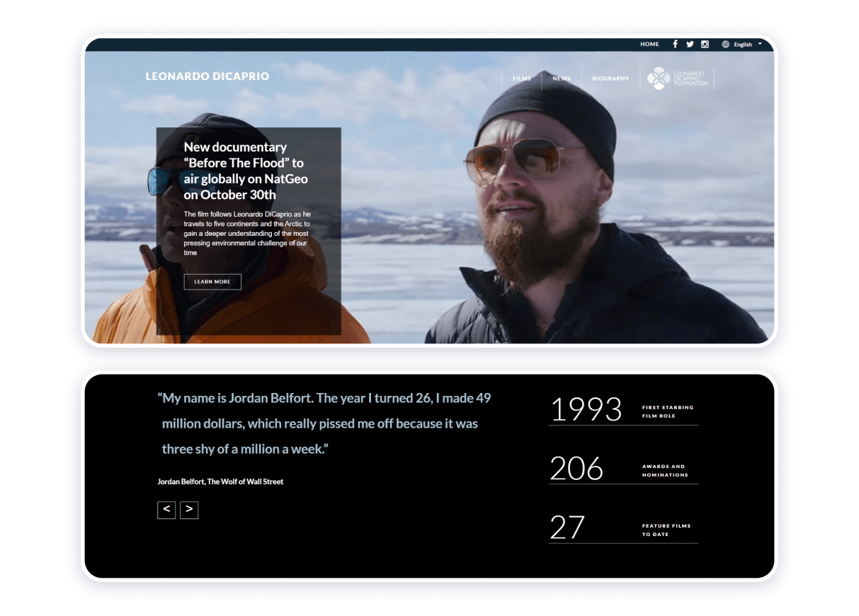Expand the English language dropdown arrow
The image size is (859, 616).
760,44
